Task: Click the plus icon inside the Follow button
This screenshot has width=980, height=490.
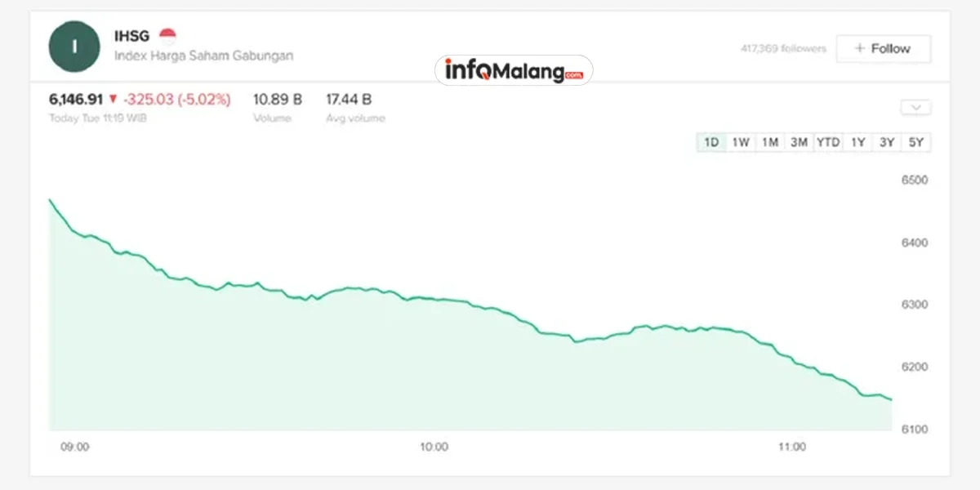Action: 862,48
